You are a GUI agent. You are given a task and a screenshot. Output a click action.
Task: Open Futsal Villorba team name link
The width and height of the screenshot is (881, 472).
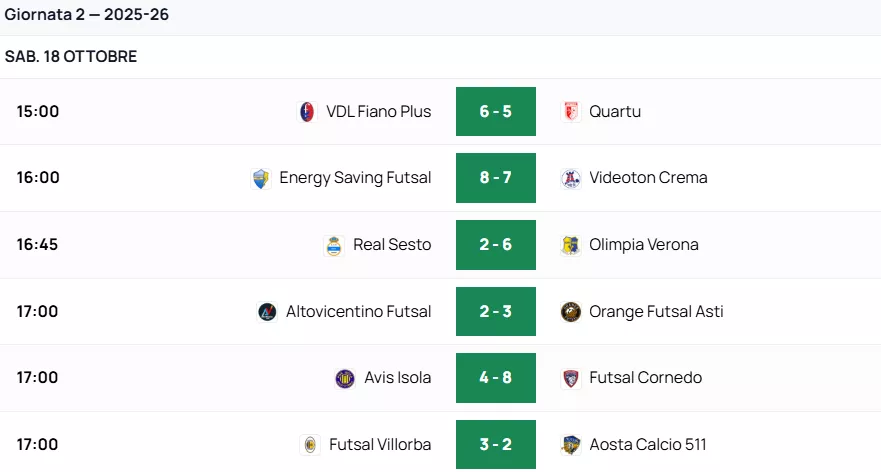click(380, 445)
